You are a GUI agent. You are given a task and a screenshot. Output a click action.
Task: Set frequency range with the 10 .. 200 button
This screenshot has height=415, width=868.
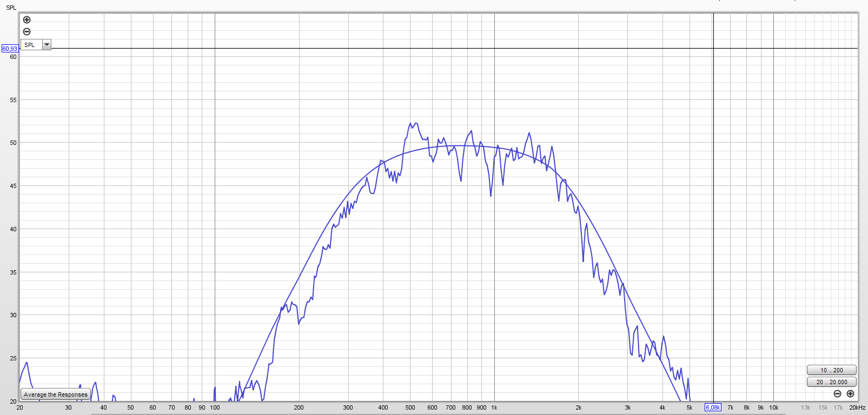[832, 370]
